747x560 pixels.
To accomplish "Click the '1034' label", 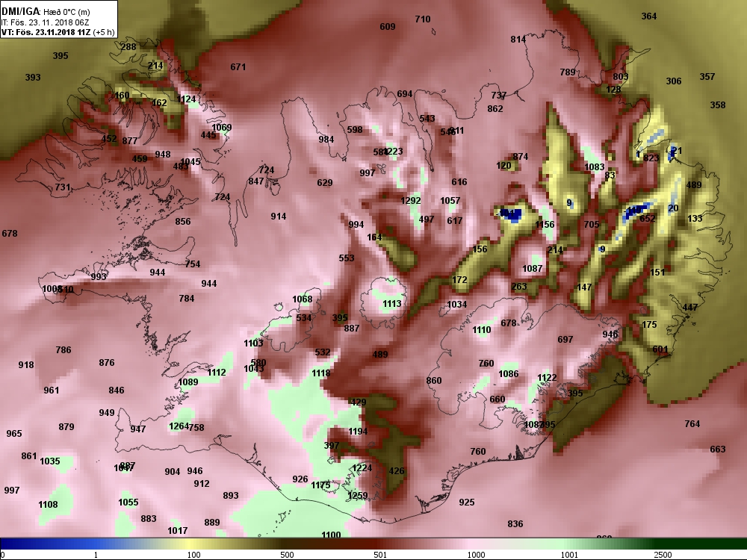I will pyautogui.click(x=457, y=304).
